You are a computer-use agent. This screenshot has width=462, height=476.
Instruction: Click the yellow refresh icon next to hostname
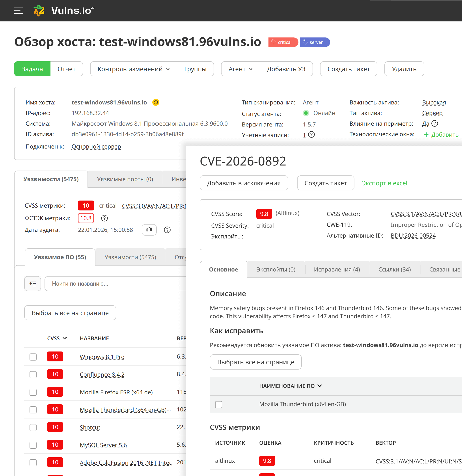click(156, 102)
